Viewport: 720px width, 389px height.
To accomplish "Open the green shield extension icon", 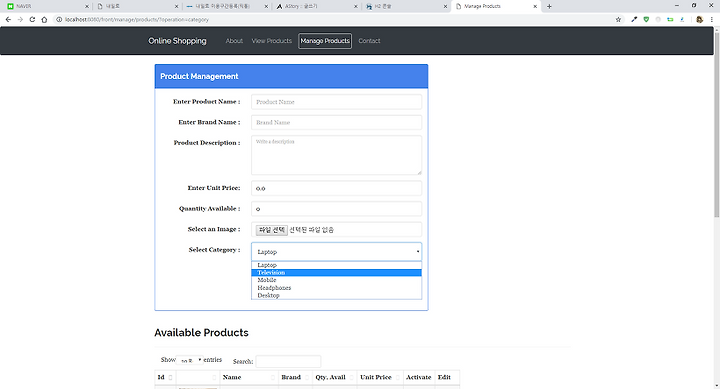I will coord(646,20).
